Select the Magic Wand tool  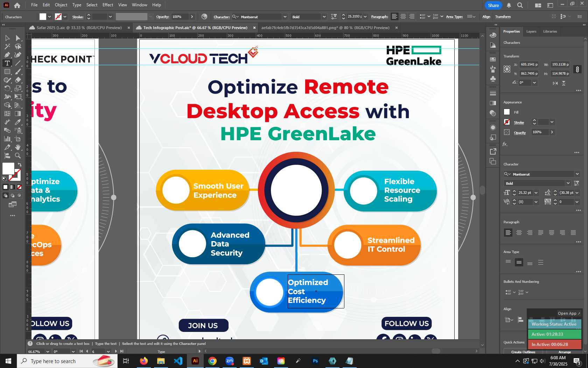[7, 46]
